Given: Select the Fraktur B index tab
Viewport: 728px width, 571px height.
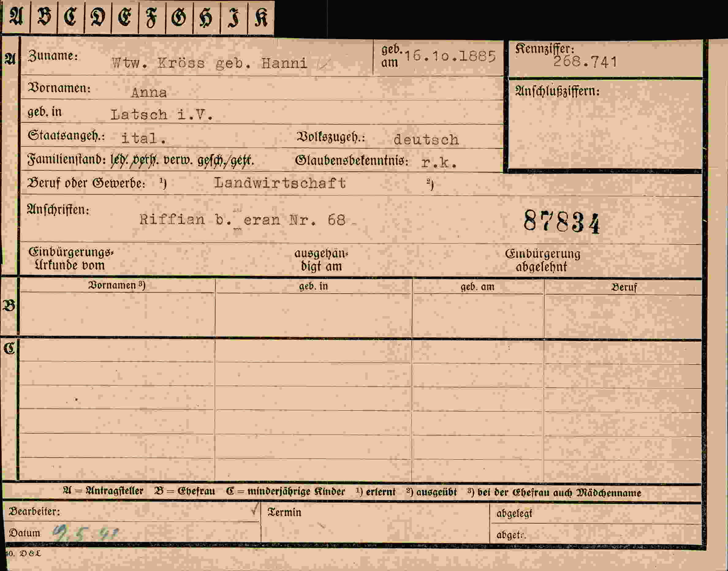Looking at the screenshot, I should coord(44,17).
